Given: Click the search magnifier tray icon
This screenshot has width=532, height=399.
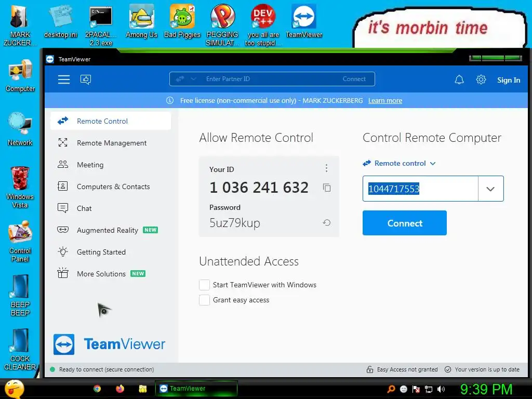Looking at the screenshot, I should click(391, 389).
